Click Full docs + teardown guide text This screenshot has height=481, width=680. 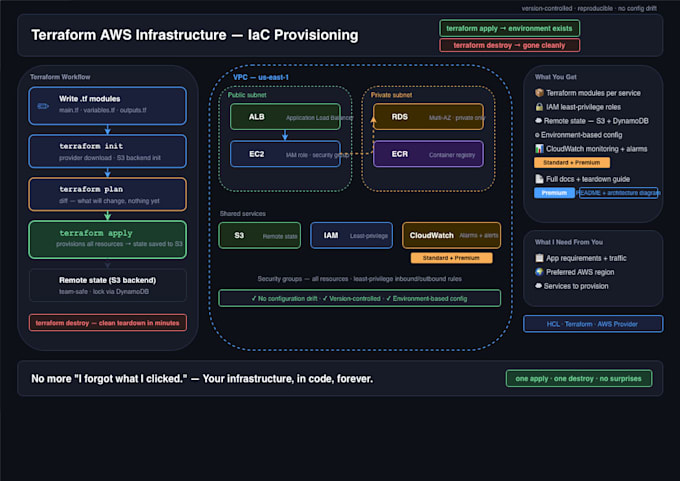(588, 179)
